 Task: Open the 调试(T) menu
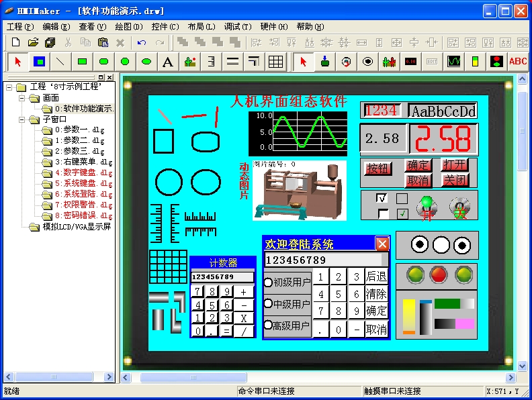238,27
